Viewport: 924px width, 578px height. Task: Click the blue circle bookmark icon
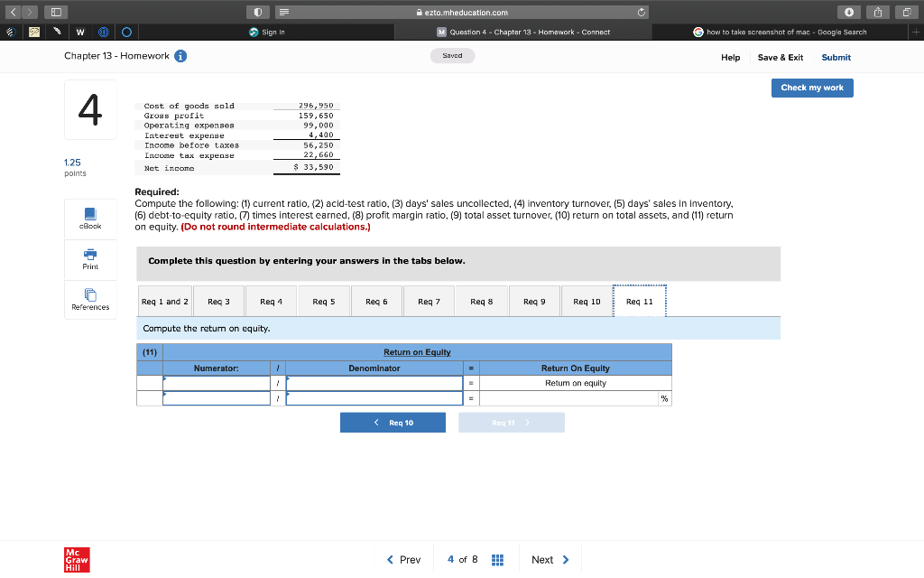[x=126, y=32]
